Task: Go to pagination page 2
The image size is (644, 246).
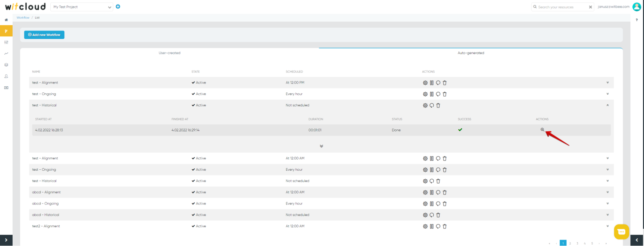Action: 570,243
